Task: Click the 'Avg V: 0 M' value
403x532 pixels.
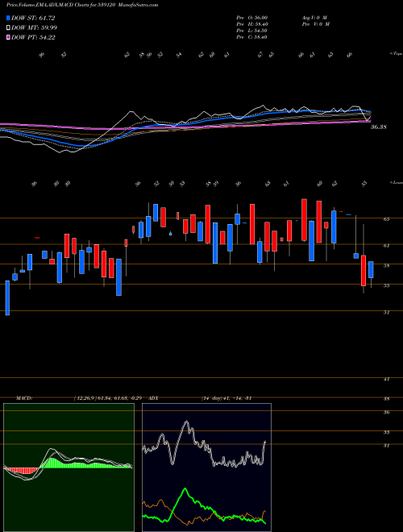Action: point(314,18)
